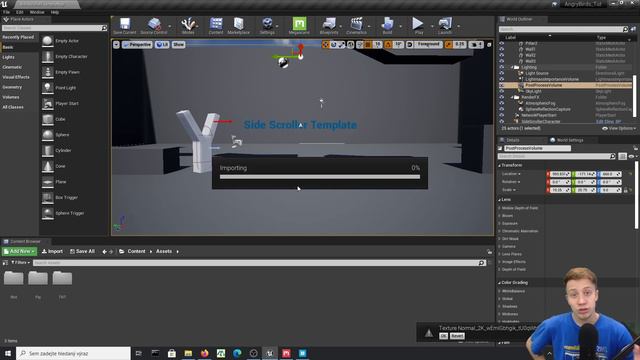The image size is (640, 360).
Task: Click the viewport Show button
Action: click(178, 44)
